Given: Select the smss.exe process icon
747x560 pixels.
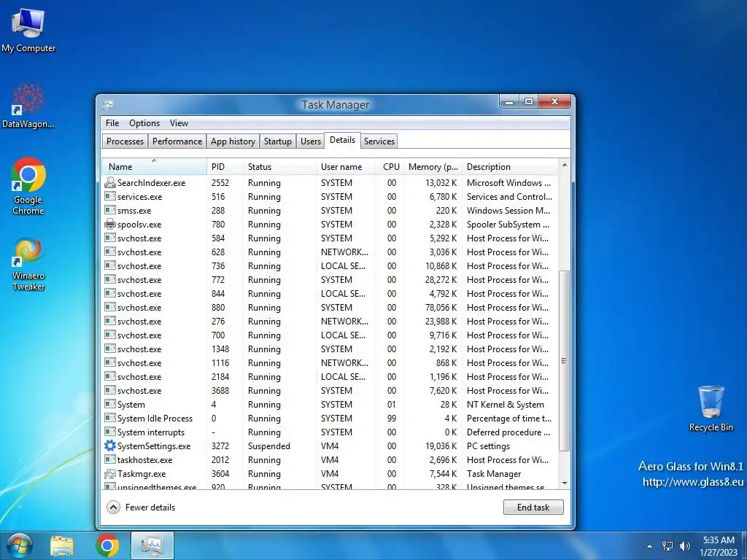Looking at the screenshot, I should (x=110, y=210).
